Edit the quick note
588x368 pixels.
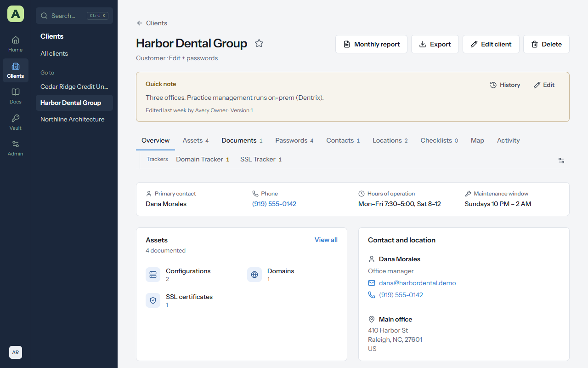(x=544, y=85)
